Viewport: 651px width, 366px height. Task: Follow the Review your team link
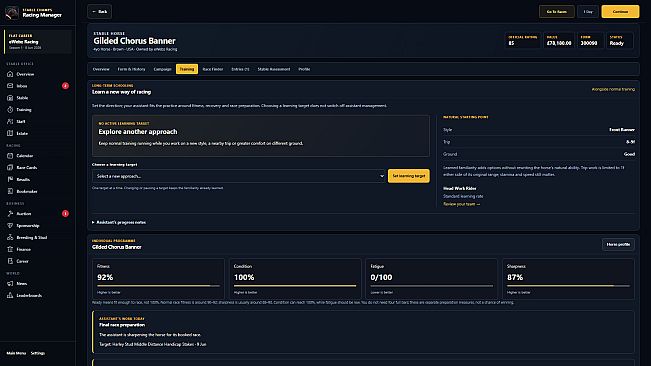(x=461, y=204)
